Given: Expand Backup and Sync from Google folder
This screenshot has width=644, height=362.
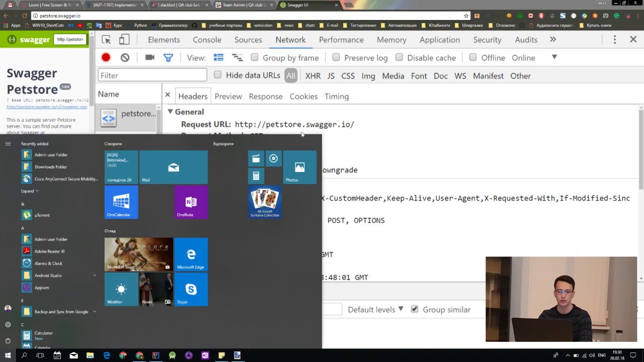Looking at the screenshot, I should click(x=94, y=312).
